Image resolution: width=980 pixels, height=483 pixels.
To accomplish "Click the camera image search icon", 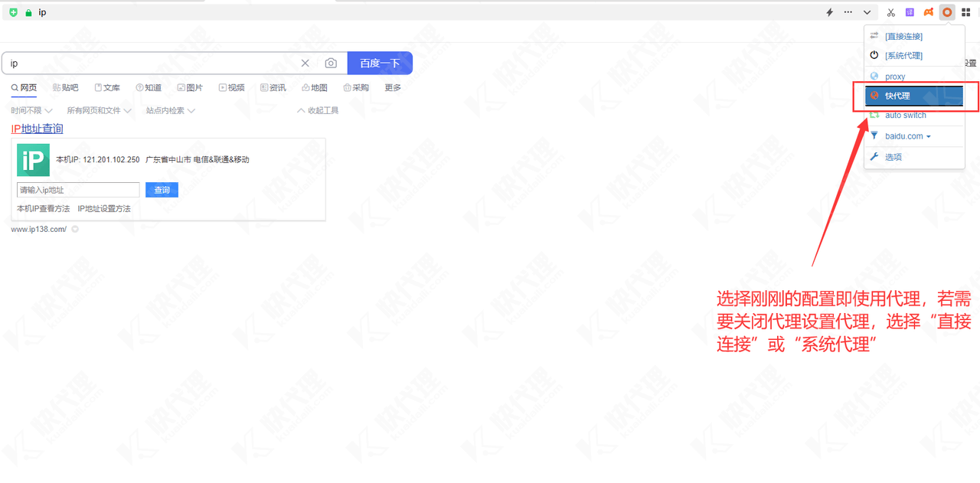I will coord(331,64).
